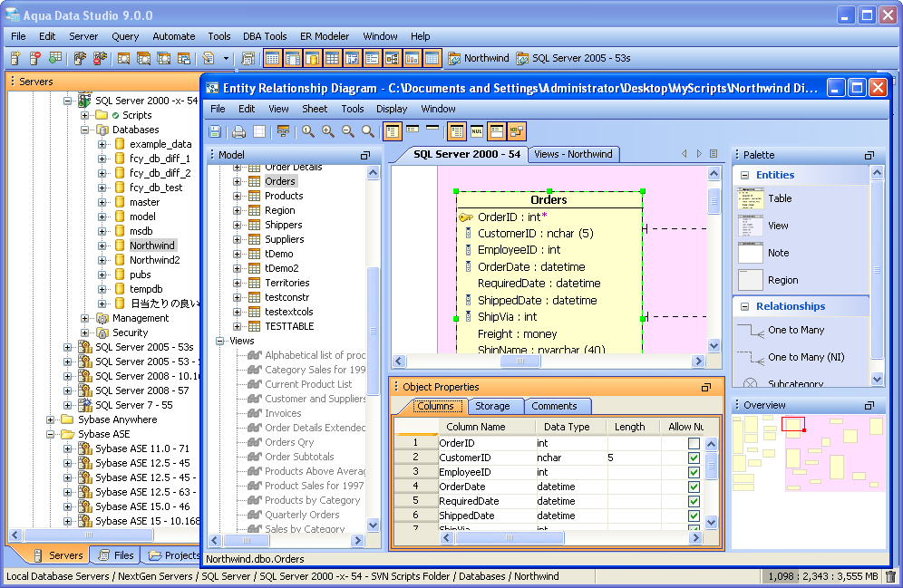The height and width of the screenshot is (588, 903).
Task: Click the NUL display toggle icon
Action: coord(476,131)
